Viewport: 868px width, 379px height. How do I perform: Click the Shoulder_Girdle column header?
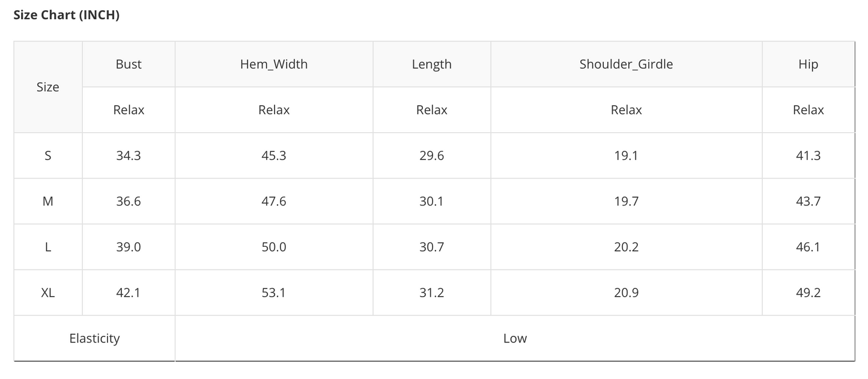[x=627, y=64]
